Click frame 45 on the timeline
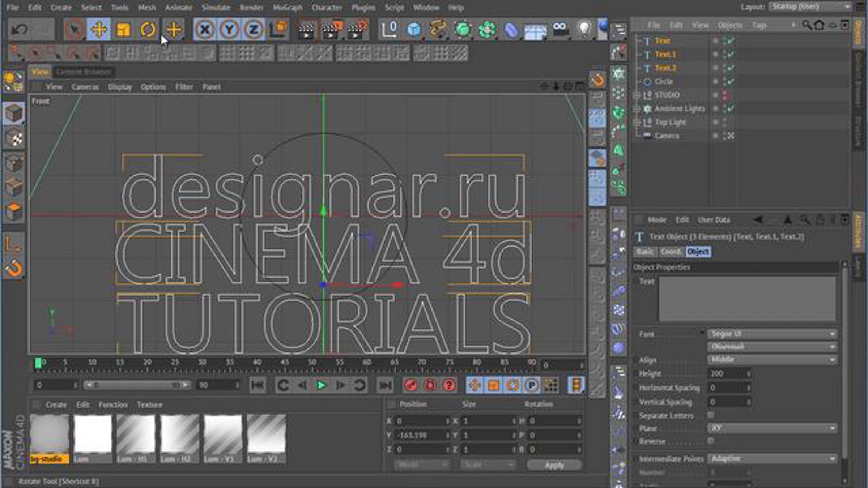 [x=285, y=362]
